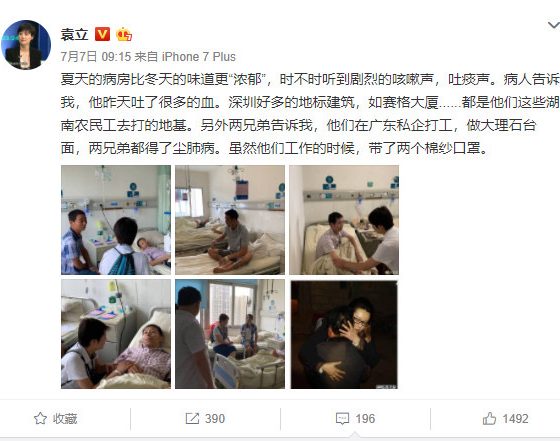Click the crown membership badge icon
560x441 pixels.
tap(124, 34)
